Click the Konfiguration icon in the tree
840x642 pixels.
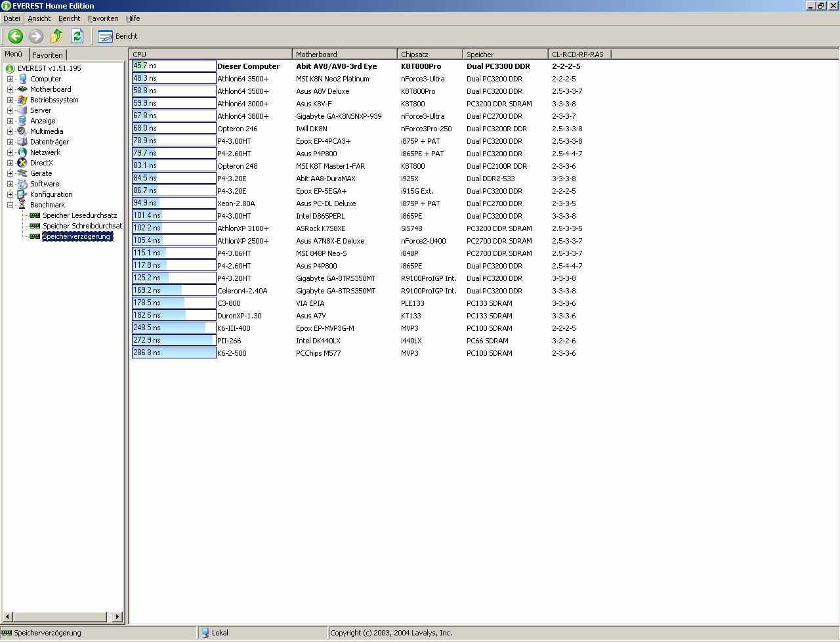click(x=22, y=194)
